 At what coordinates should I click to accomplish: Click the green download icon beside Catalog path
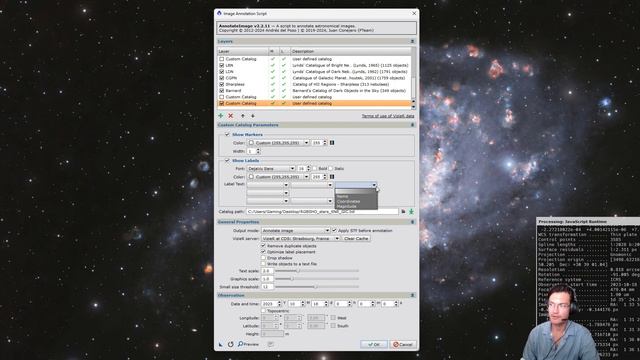(x=411, y=211)
